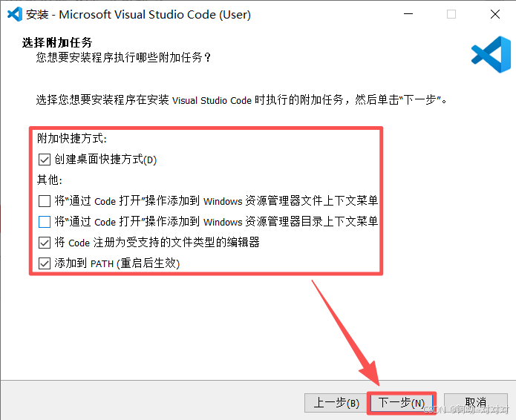
Task: Minimize the installer window
Action: [408, 14]
